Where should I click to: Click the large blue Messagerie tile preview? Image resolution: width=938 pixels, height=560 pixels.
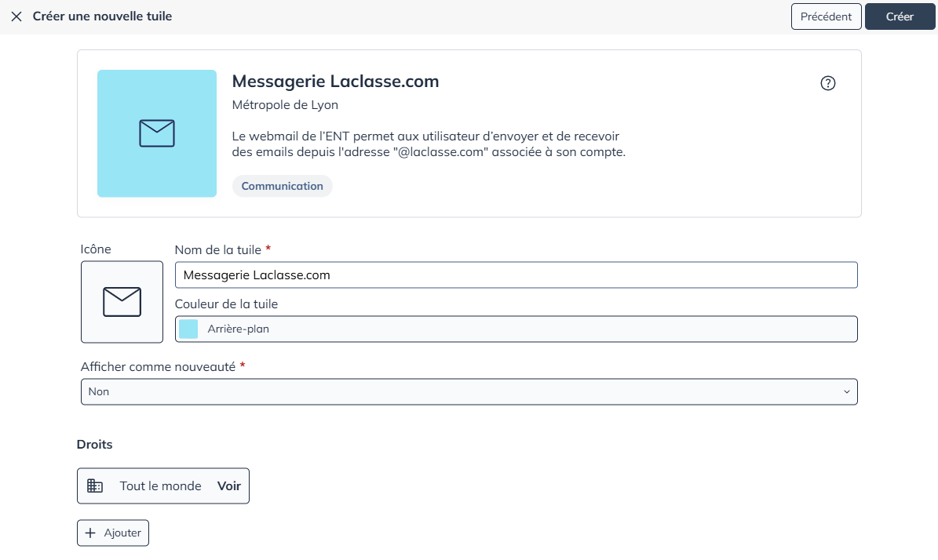[x=157, y=133]
